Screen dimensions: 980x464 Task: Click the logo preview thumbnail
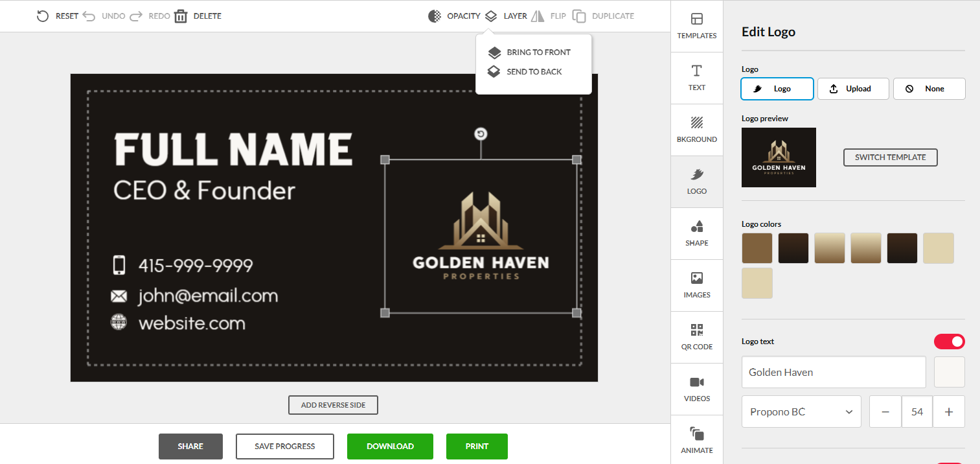[779, 157]
